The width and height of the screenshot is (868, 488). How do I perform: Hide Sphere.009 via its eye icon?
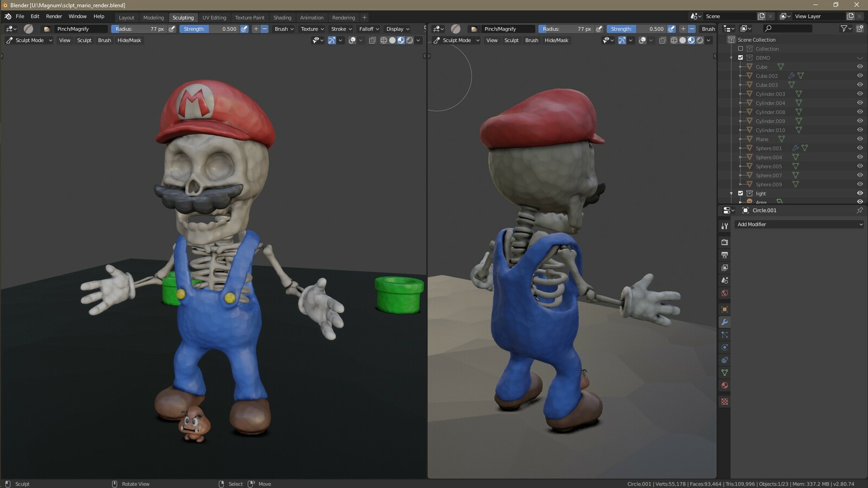[x=860, y=185]
